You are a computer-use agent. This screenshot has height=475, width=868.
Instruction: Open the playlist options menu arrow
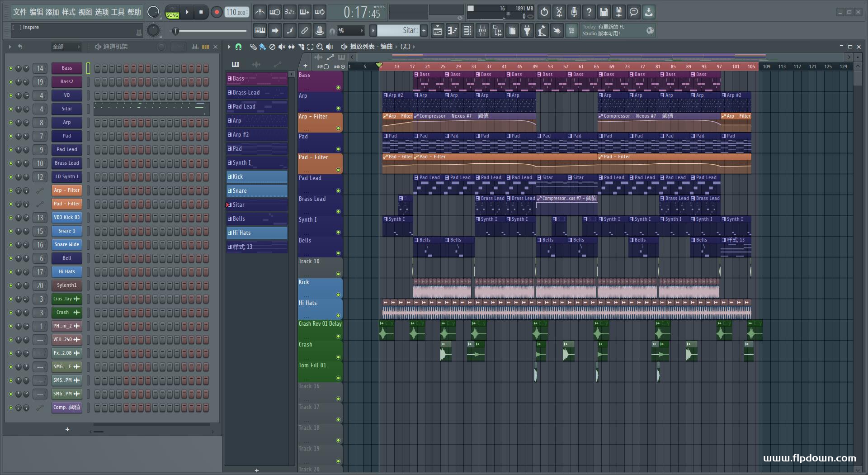229,47
